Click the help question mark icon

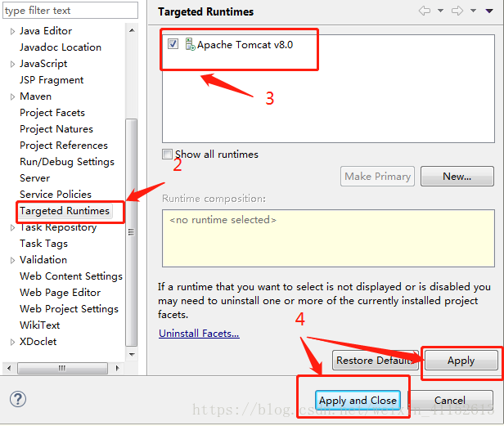(18, 399)
